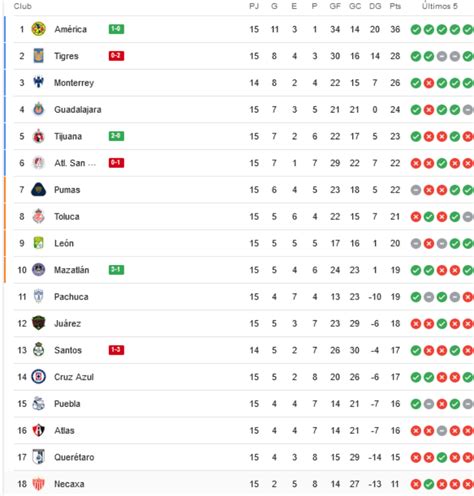Select Santos' red 1-3 score badge
474x496 pixels.
116,350
